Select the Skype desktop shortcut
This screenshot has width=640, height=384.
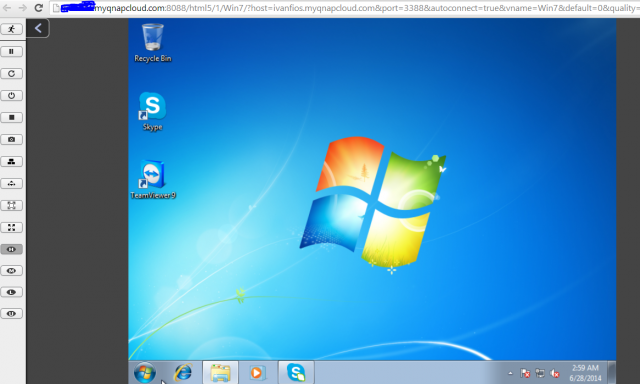(152, 111)
